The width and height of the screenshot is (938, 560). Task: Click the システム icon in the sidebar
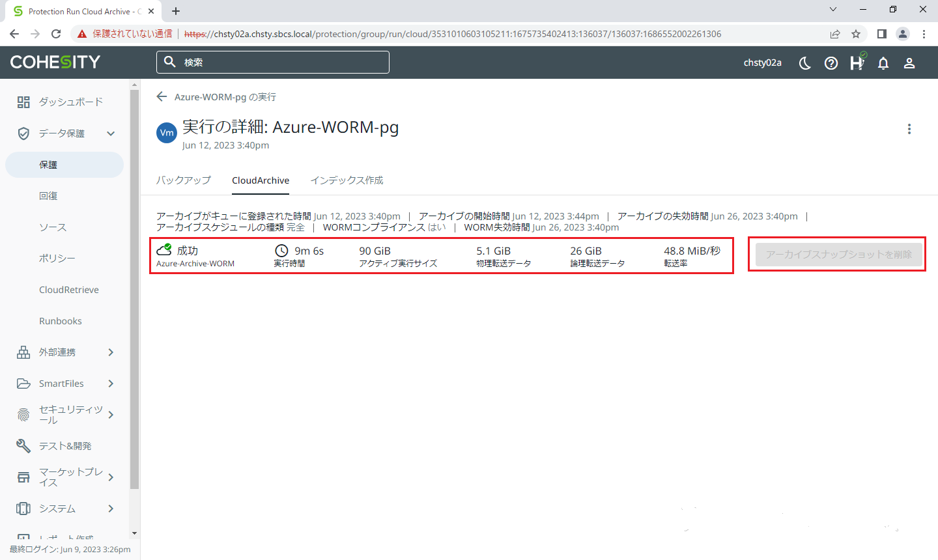[23, 509]
